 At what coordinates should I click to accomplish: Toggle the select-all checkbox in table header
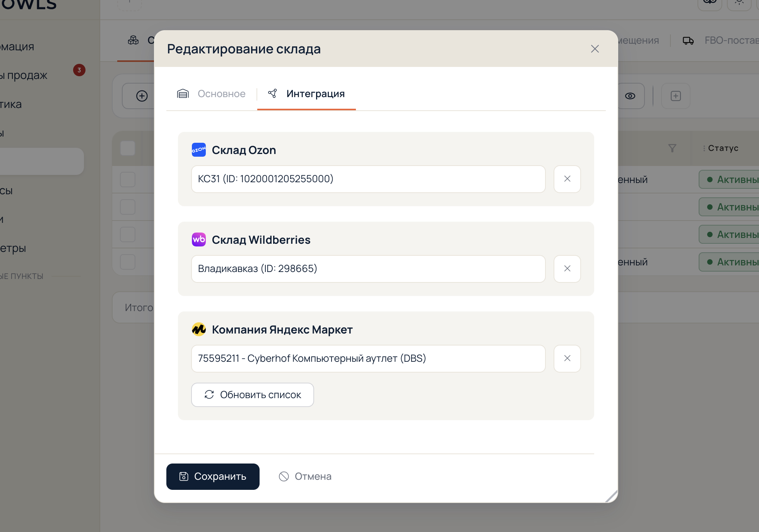tap(128, 148)
